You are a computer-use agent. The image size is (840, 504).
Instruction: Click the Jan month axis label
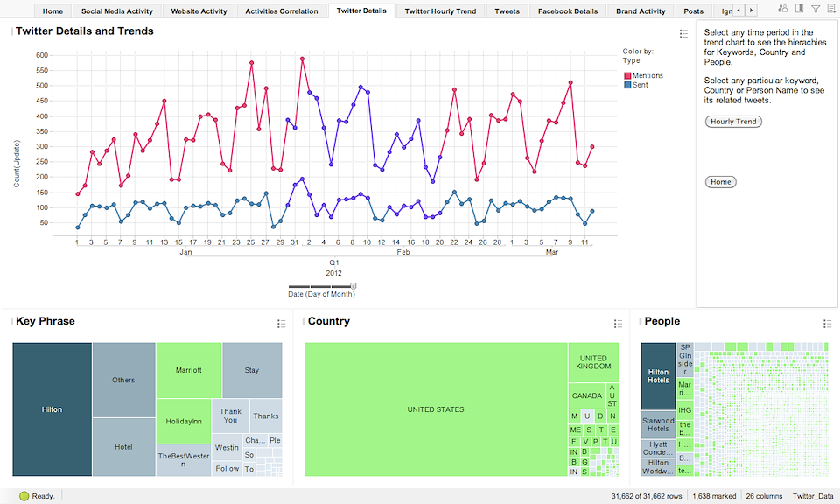click(x=185, y=252)
